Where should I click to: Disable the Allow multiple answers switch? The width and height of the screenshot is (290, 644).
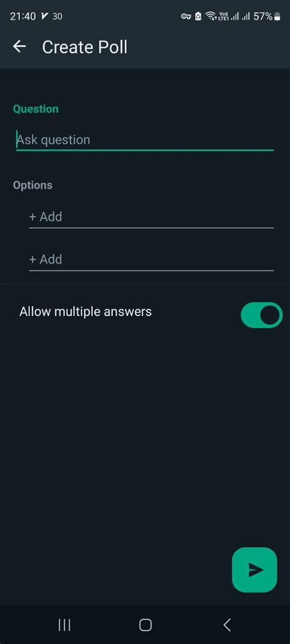point(262,315)
